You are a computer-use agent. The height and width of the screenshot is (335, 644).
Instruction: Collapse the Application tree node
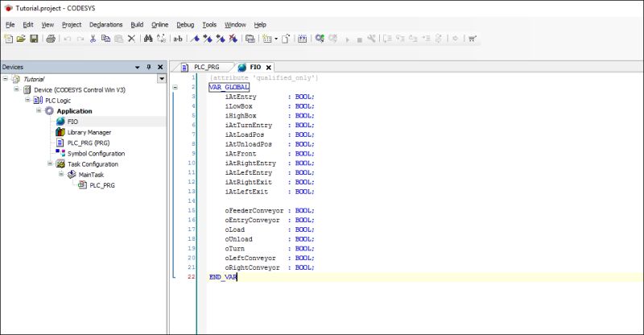(x=39, y=110)
